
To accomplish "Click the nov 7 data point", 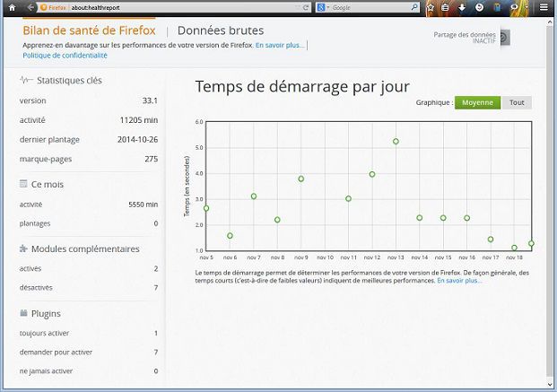I will [x=254, y=196].
